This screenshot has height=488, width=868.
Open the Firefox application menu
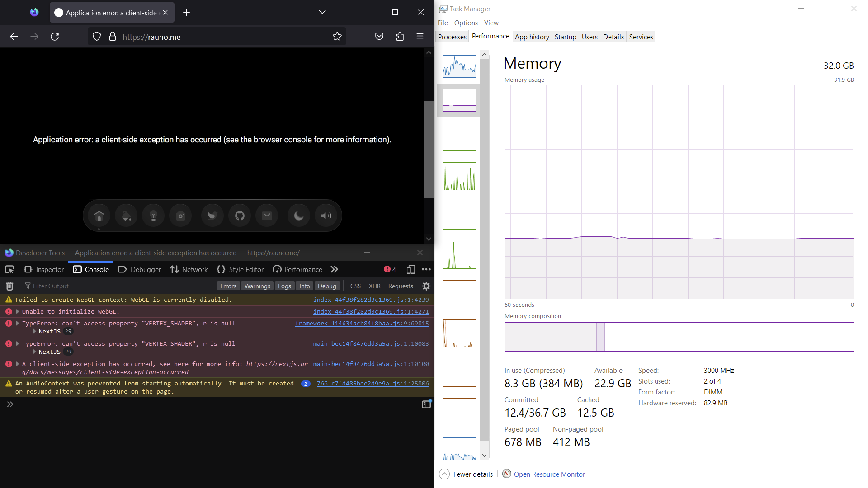pos(420,37)
